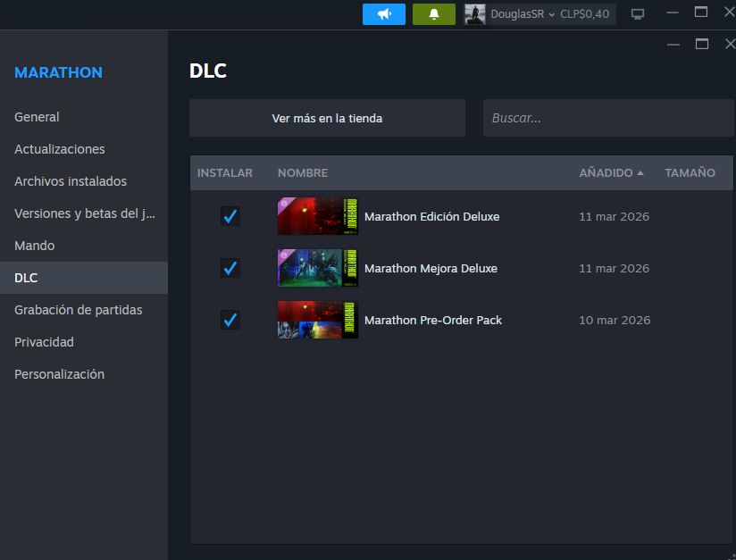Click Marathon Pre-Order Pack thumbnail

317,320
